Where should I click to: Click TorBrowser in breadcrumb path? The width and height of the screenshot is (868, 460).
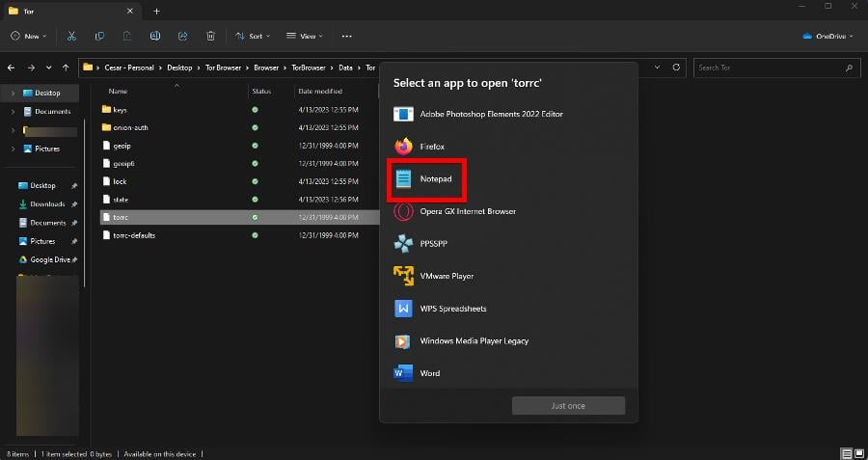point(309,68)
